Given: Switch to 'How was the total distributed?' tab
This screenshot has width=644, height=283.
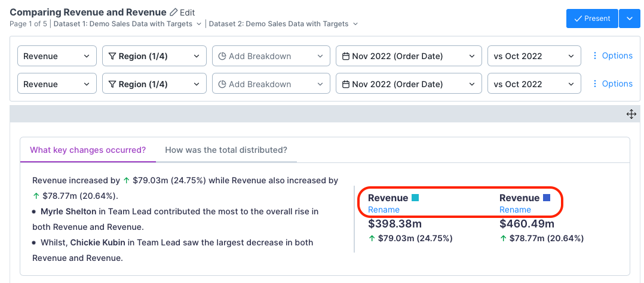Looking at the screenshot, I should click(x=226, y=150).
